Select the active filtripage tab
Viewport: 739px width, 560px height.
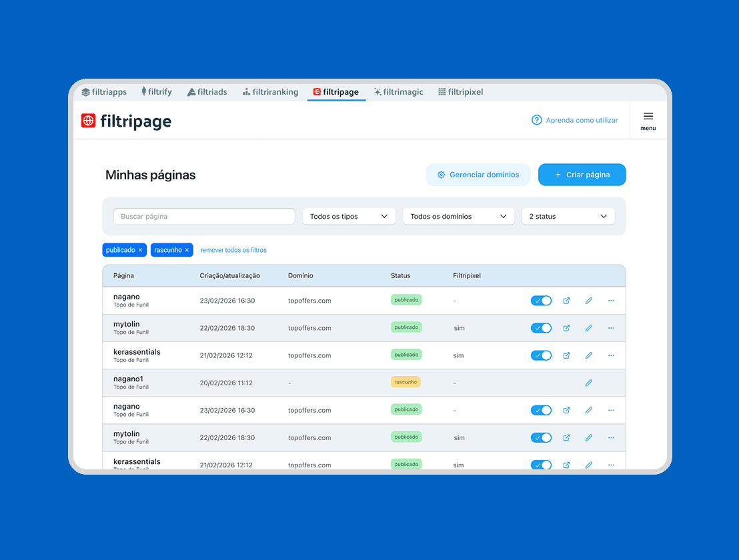(x=336, y=92)
